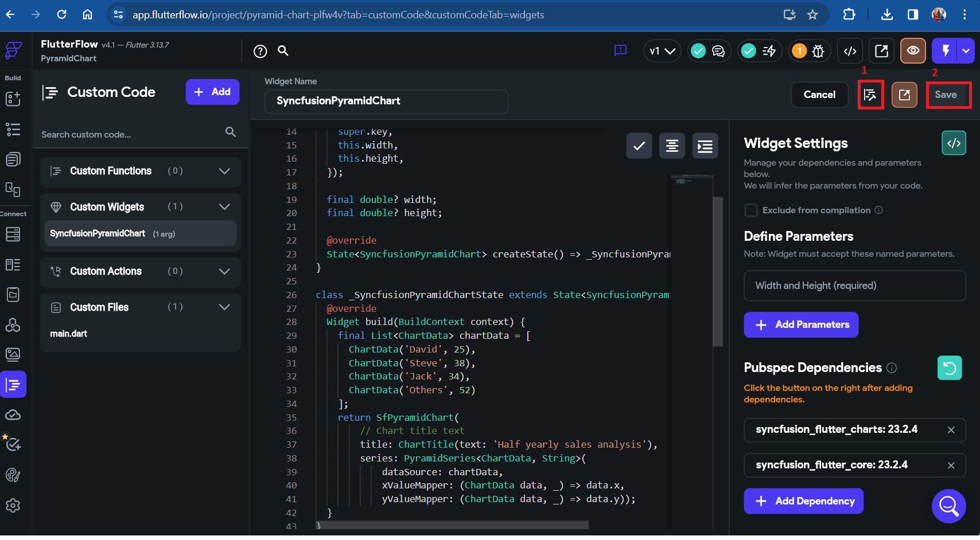Open the chat support search bubble
This screenshot has height=540, width=980.
949,506
